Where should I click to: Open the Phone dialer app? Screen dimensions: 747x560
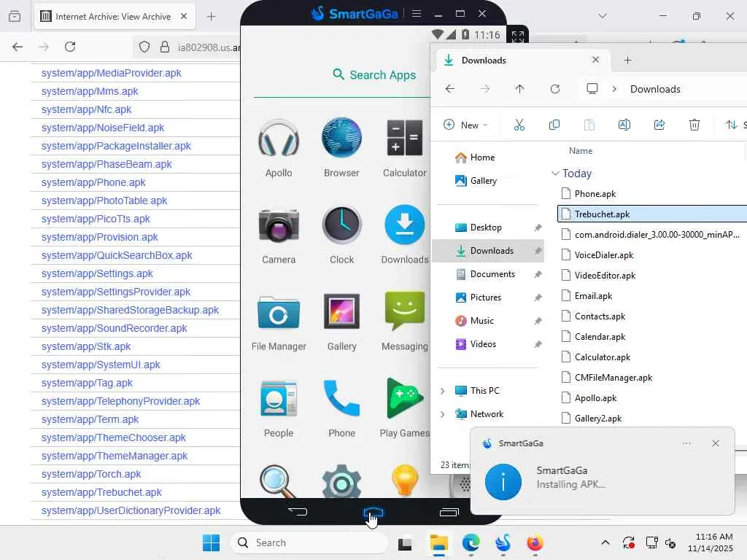[x=341, y=399]
